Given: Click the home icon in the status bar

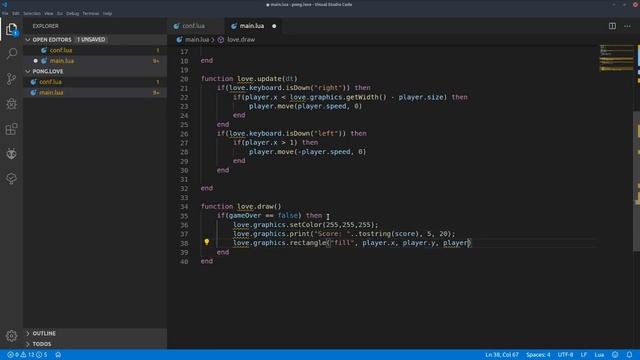Looking at the screenshot, I should [58, 355].
